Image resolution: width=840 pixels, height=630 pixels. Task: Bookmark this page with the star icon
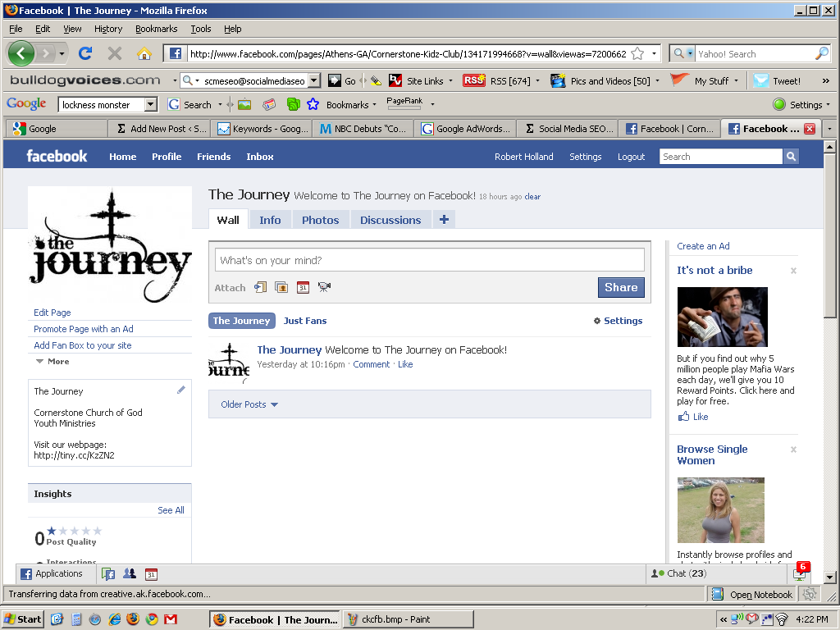tap(637, 53)
